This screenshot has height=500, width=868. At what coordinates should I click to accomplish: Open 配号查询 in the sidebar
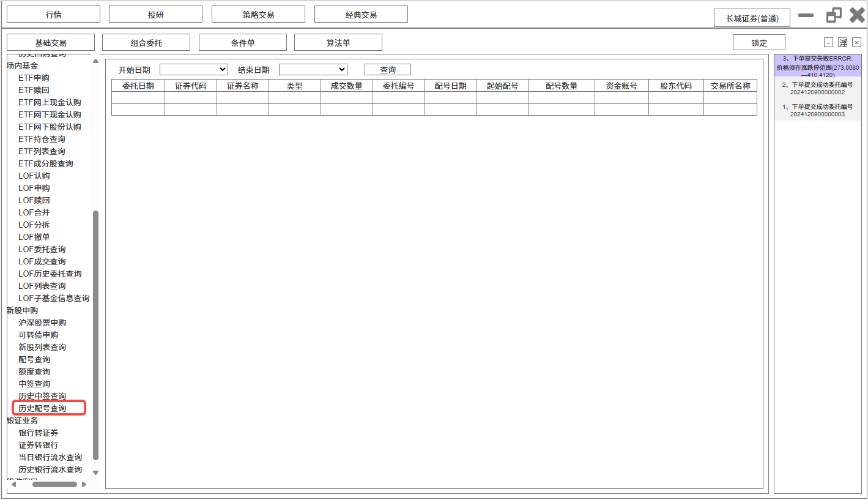click(x=34, y=359)
